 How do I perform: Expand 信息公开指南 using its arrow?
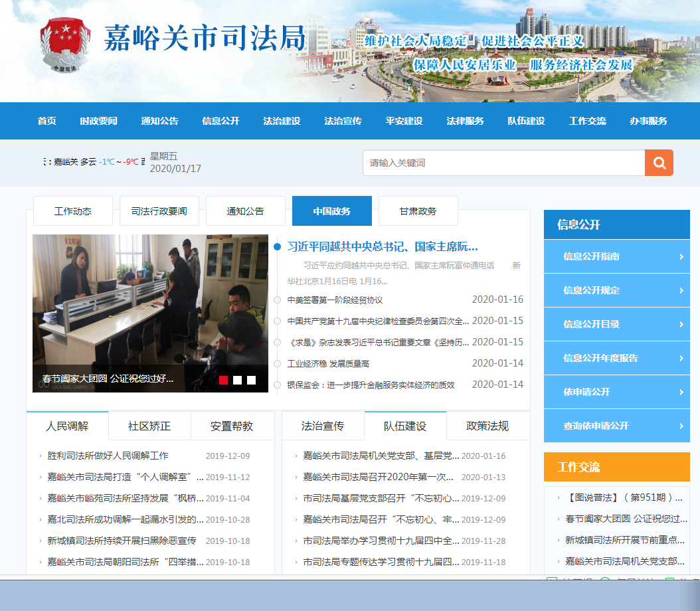[681, 256]
